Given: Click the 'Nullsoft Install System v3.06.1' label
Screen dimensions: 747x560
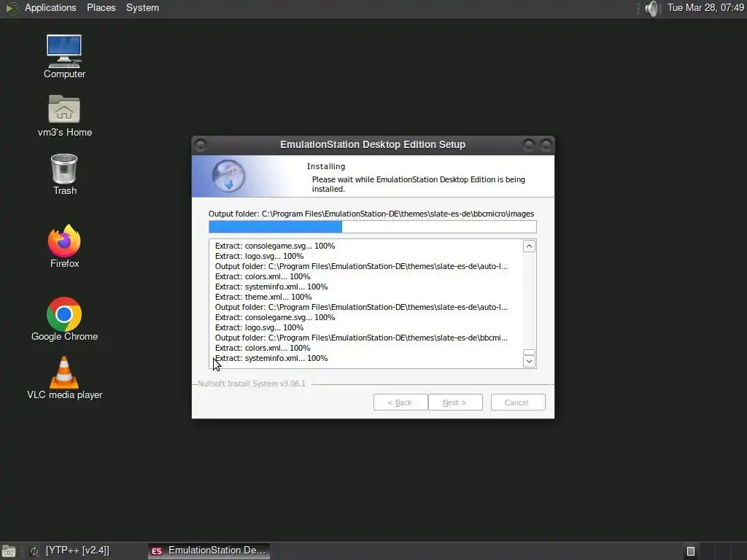Looking at the screenshot, I should click(x=252, y=384).
